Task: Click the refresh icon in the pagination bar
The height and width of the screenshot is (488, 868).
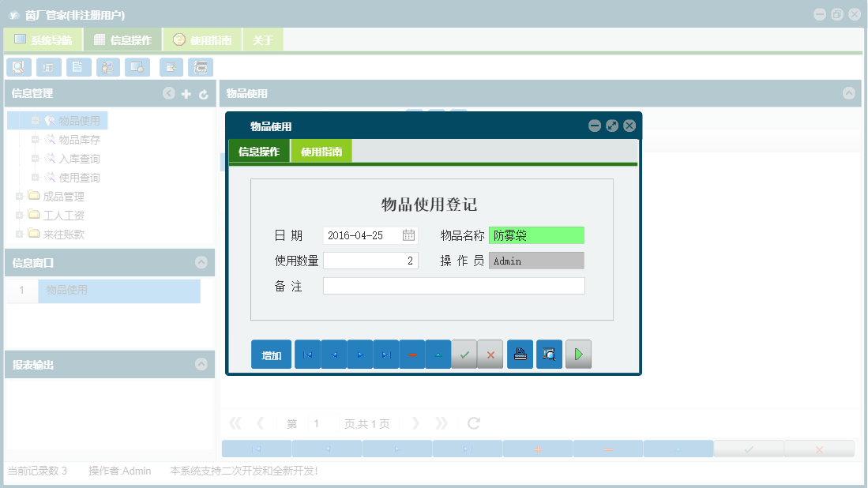Action: click(473, 423)
